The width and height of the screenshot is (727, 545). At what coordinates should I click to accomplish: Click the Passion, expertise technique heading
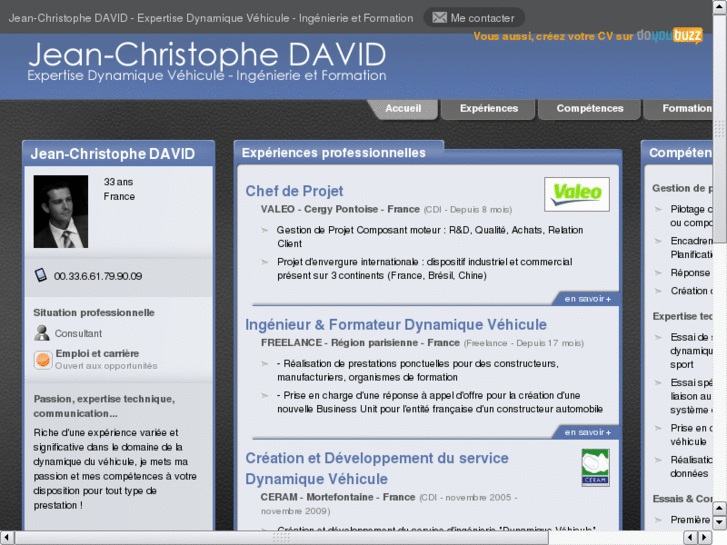(x=104, y=406)
